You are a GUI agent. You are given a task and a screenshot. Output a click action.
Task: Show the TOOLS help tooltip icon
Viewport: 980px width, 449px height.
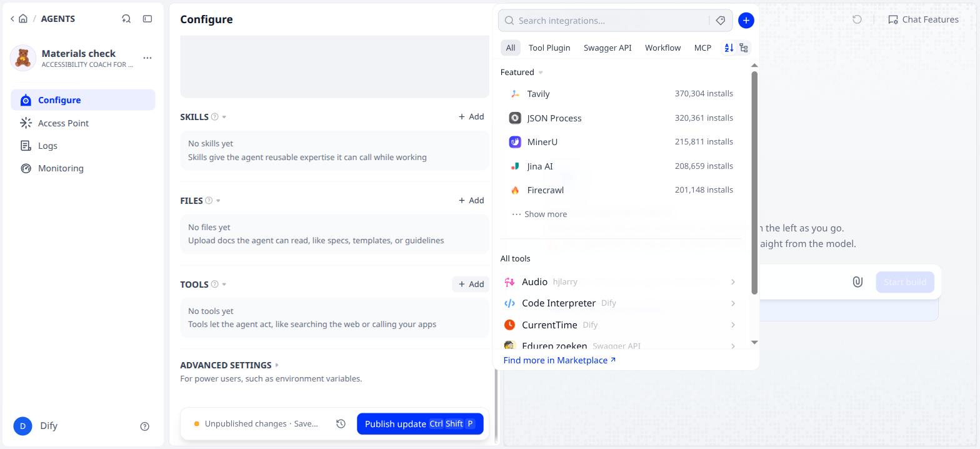coord(215,285)
